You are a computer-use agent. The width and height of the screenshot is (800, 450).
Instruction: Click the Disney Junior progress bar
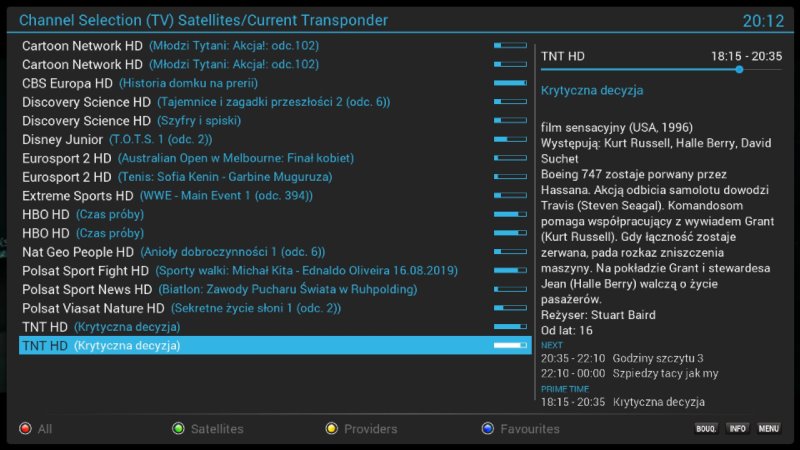[x=510, y=139]
